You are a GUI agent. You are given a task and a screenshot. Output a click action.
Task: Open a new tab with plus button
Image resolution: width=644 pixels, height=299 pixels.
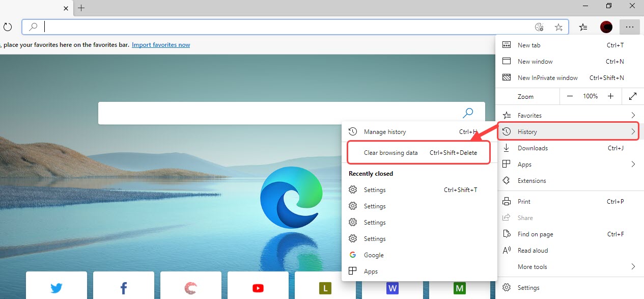(x=81, y=8)
